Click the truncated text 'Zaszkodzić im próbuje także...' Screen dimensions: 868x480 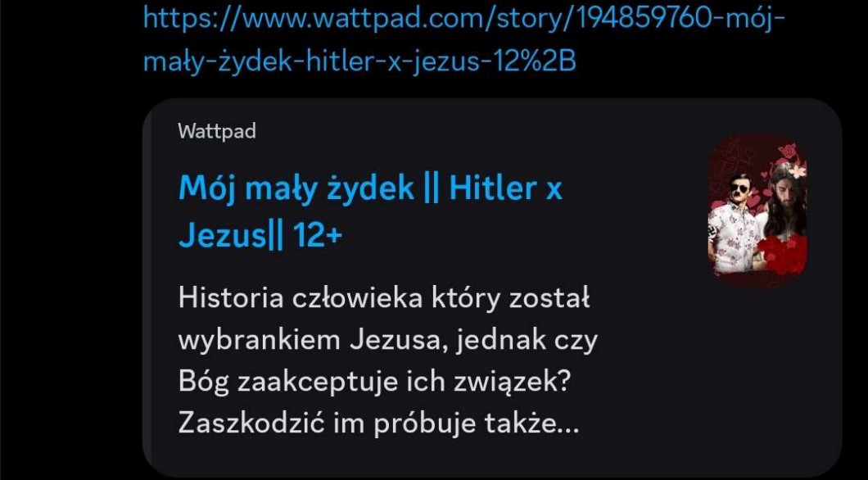tap(378, 423)
